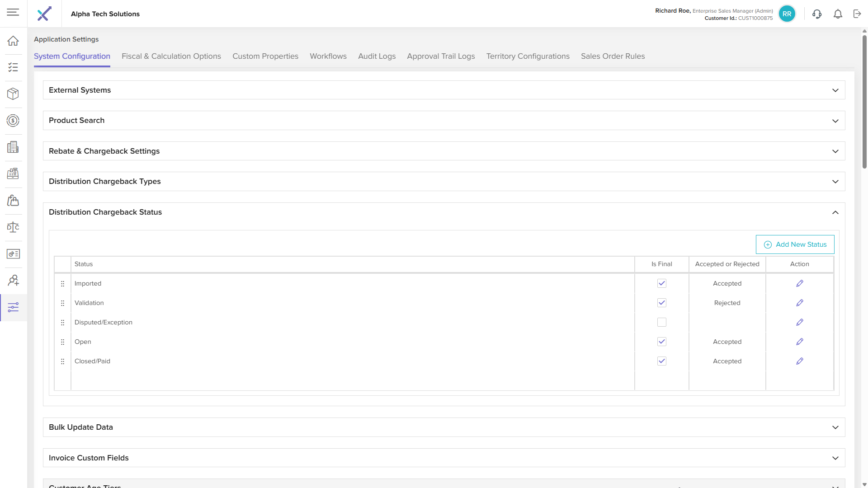The height and width of the screenshot is (488, 868).
Task: Expand the Bulk Update Data section
Action: coord(835,427)
